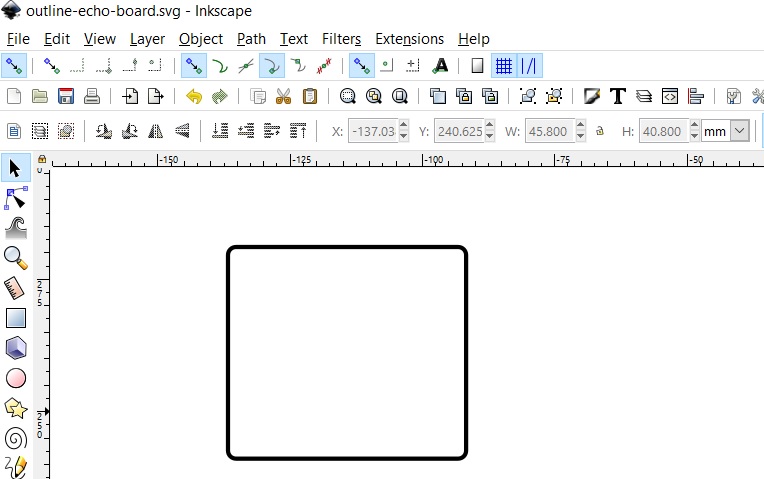764x479 pixels.
Task: Copy selection to clipboard
Action: coord(258,96)
